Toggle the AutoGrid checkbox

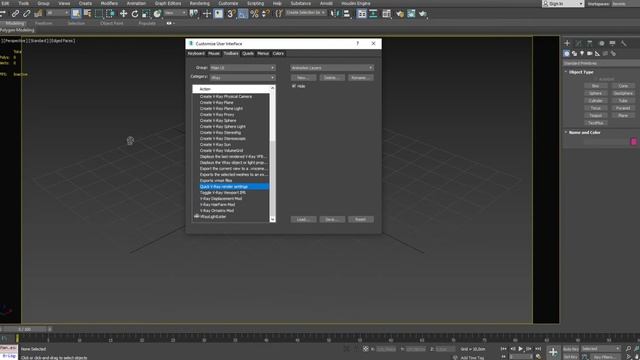(596, 79)
